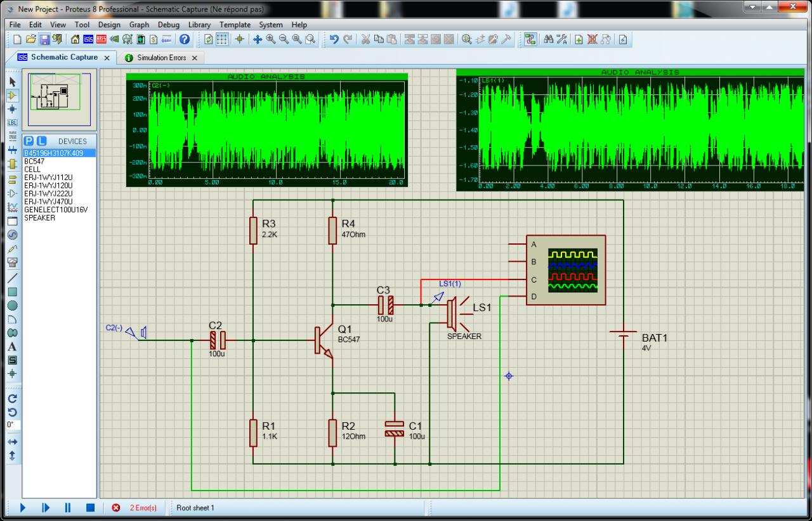Choose the 2D Graphics Text tool
Screen dimensions: 812x521
[x=11, y=347]
